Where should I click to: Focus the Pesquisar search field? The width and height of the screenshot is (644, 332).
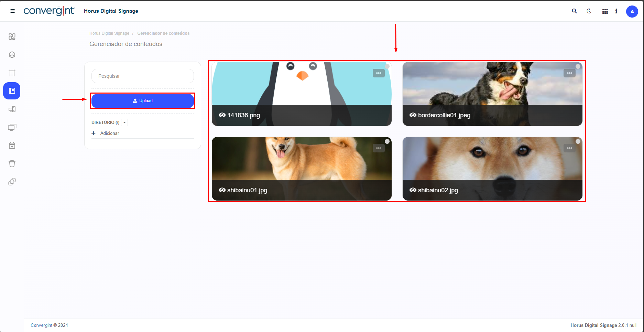pyautogui.click(x=143, y=76)
